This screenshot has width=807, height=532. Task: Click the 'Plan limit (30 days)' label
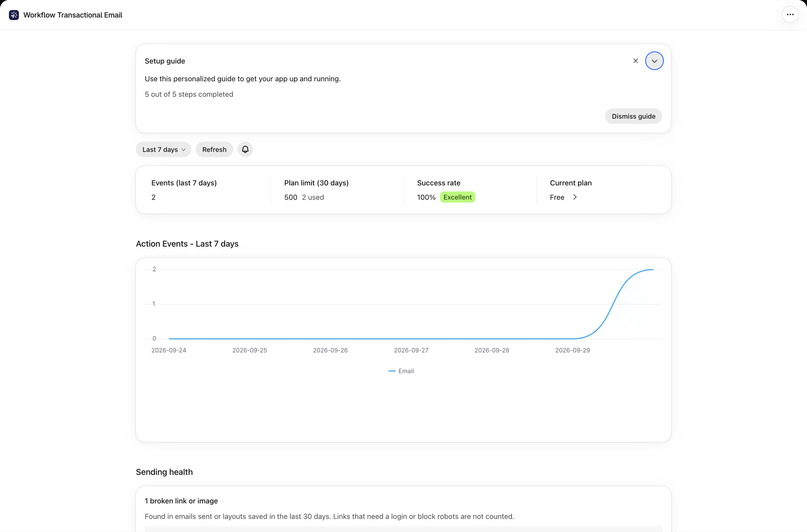(x=316, y=183)
